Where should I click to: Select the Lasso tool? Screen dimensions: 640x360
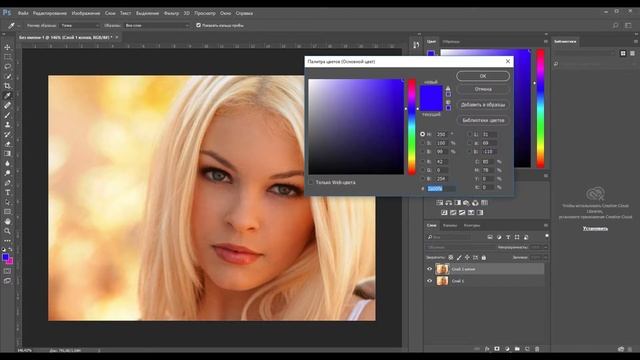click(x=7, y=67)
